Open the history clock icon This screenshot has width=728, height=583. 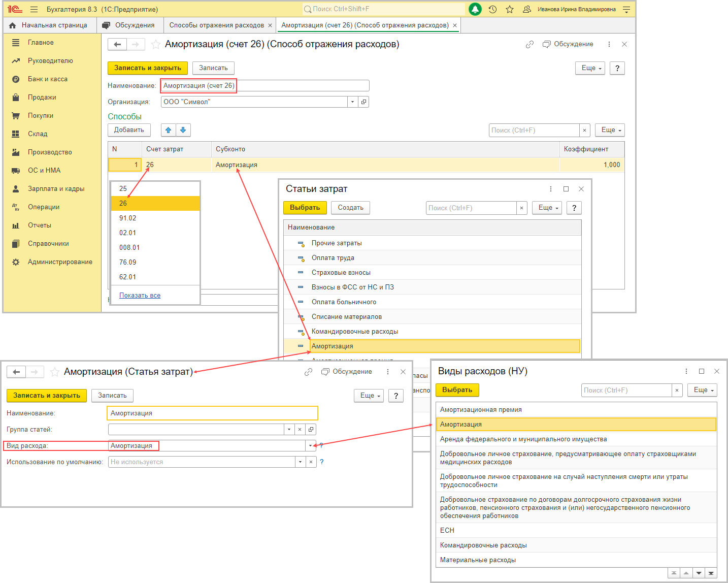[492, 9]
